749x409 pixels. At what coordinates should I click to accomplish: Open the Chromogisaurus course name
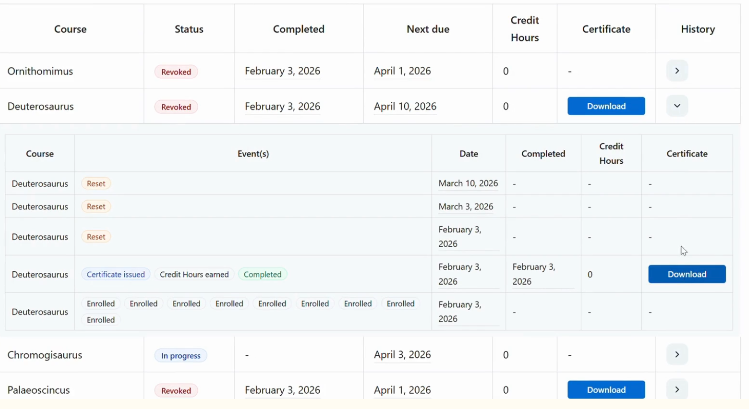coord(45,355)
